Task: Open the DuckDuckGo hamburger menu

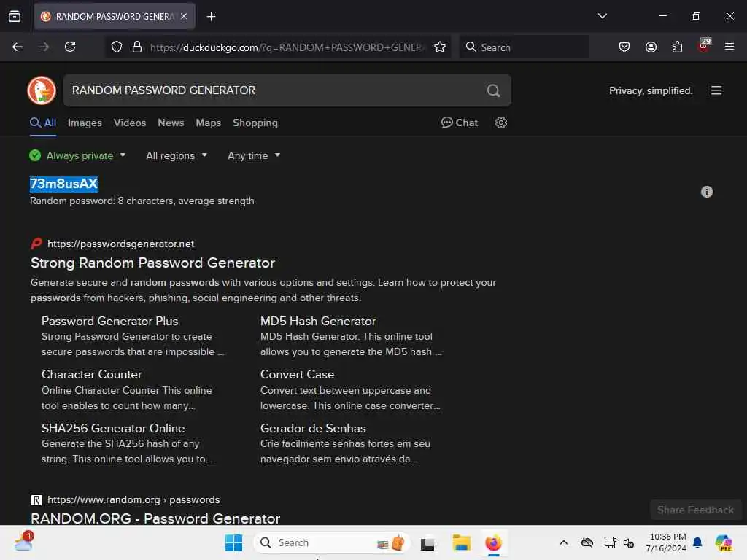Action: pyautogui.click(x=716, y=90)
